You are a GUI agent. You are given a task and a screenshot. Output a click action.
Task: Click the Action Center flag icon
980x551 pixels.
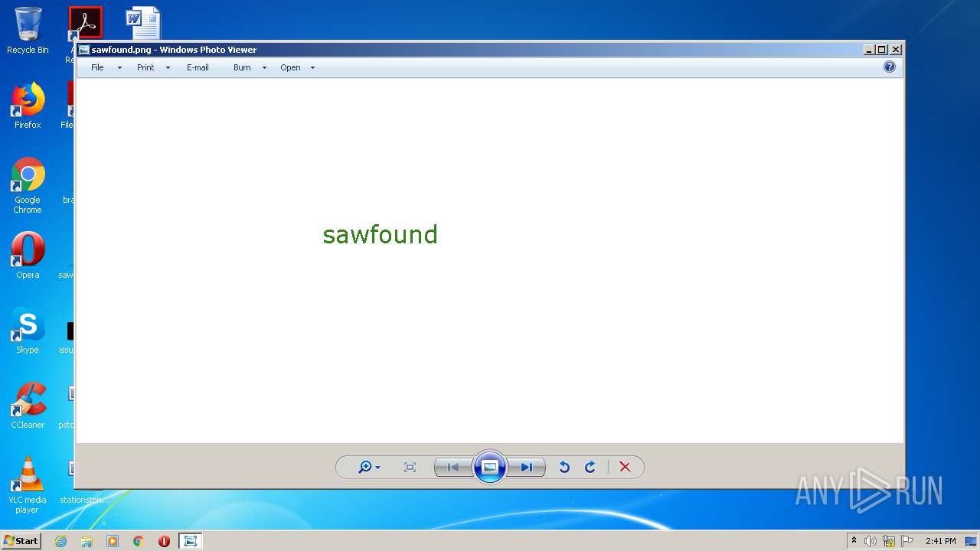pos(907,541)
